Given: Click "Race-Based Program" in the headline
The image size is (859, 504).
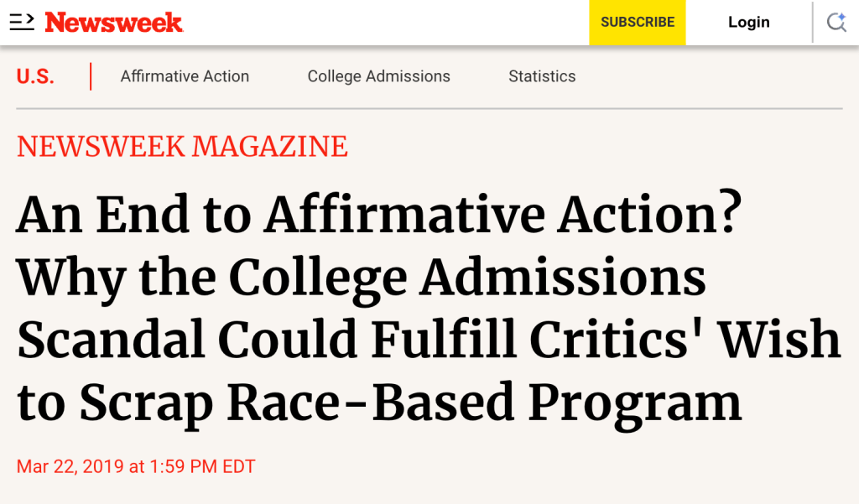Looking at the screenshot, I should pyautogui.click(x=484, y=403).
